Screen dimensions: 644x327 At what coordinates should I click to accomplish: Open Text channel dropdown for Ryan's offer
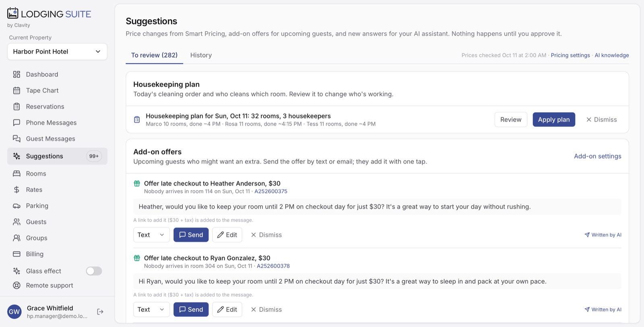click(151, 309)
